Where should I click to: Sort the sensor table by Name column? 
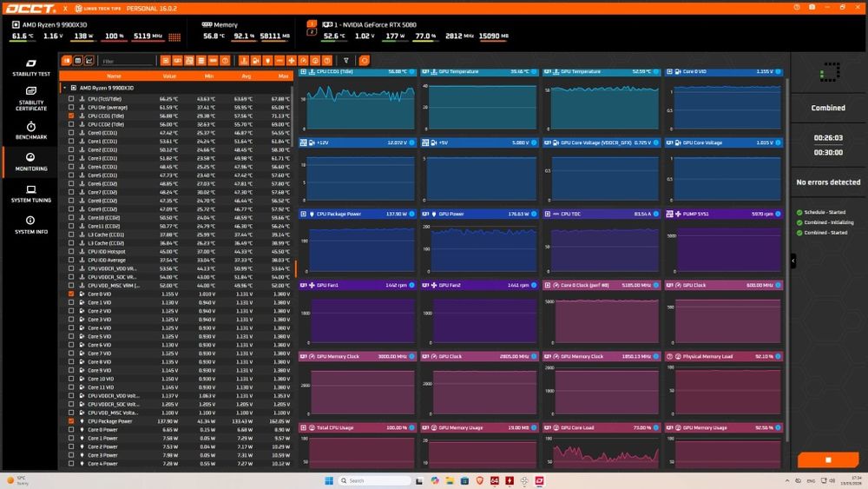tap(114, 76)
